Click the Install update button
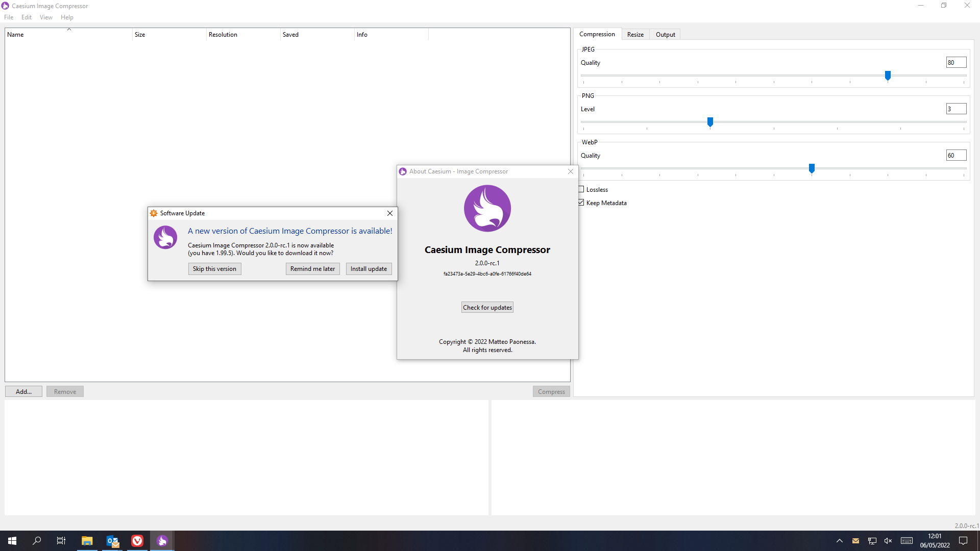This screenshot has width=980, height=551. pyautogui.click(x=369, y=268)
